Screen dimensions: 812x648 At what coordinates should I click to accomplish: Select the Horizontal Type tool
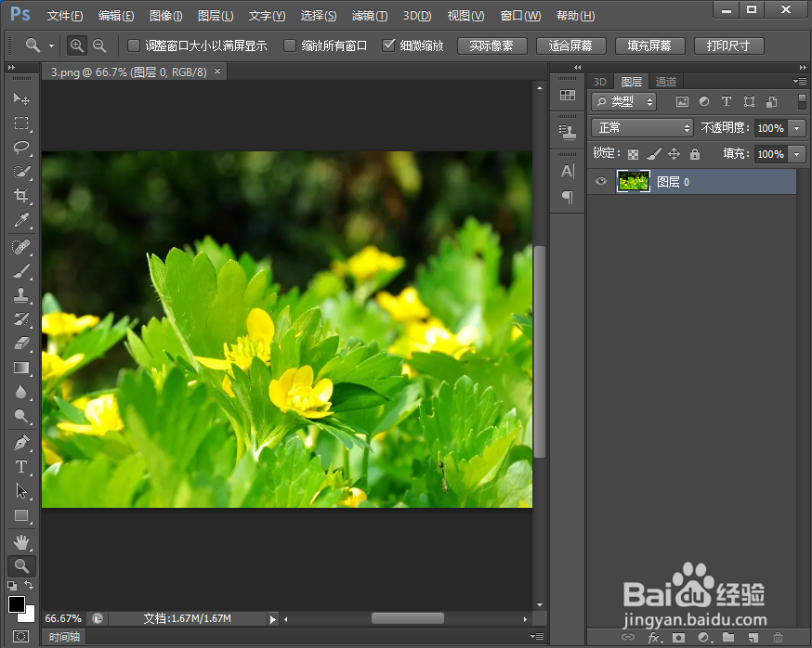coord(20,468)
